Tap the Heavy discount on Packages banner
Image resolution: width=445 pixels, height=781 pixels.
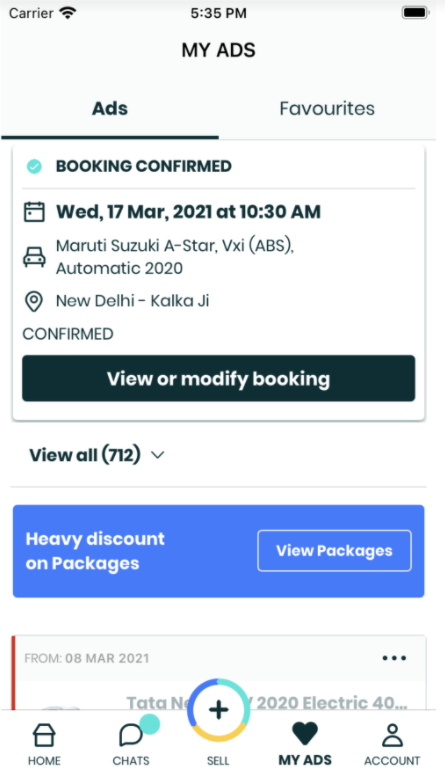(218, 551)
